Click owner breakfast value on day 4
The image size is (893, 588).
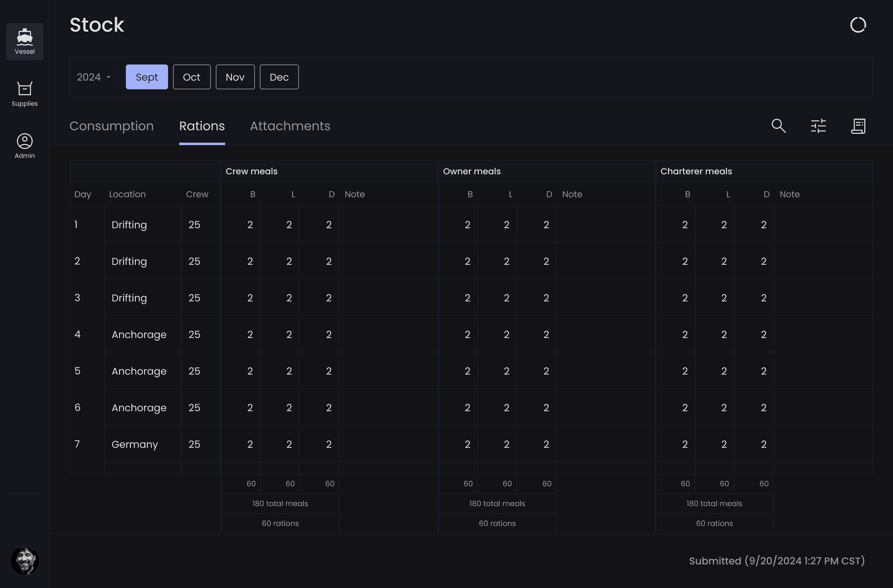[x=458, y=334]
